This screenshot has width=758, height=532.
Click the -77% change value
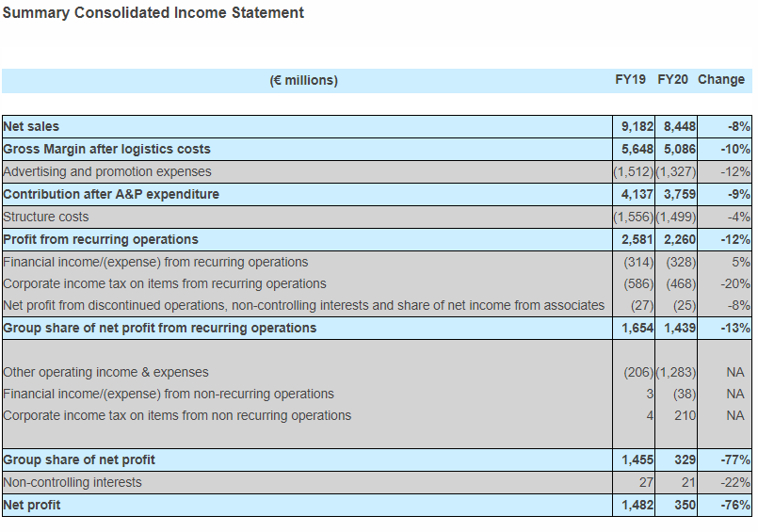(734, 459)
